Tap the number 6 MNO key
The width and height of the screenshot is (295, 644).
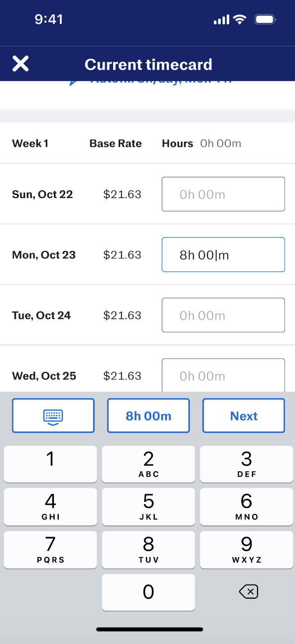(x=247, y=507)
